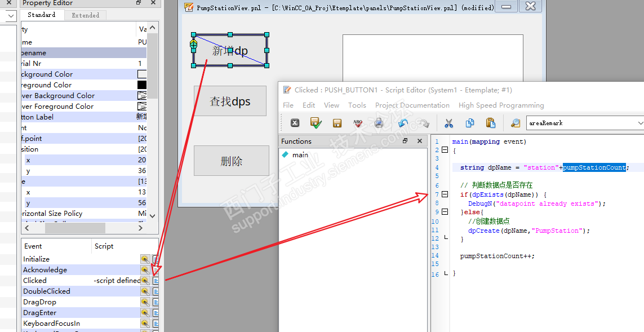Collapse the if block fold marker on line 7
Screen dimensions: 644x332
[445, 194]
